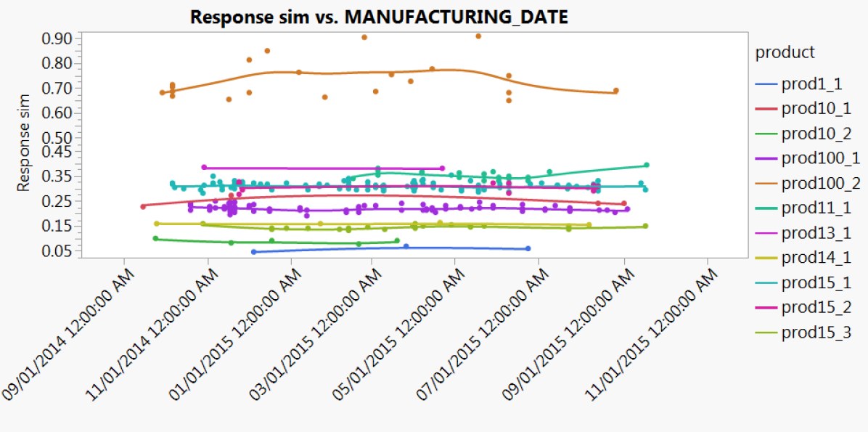Click the legend heading product
The height and width of the screenshot is (432, 868).
[x=785, y=52]
